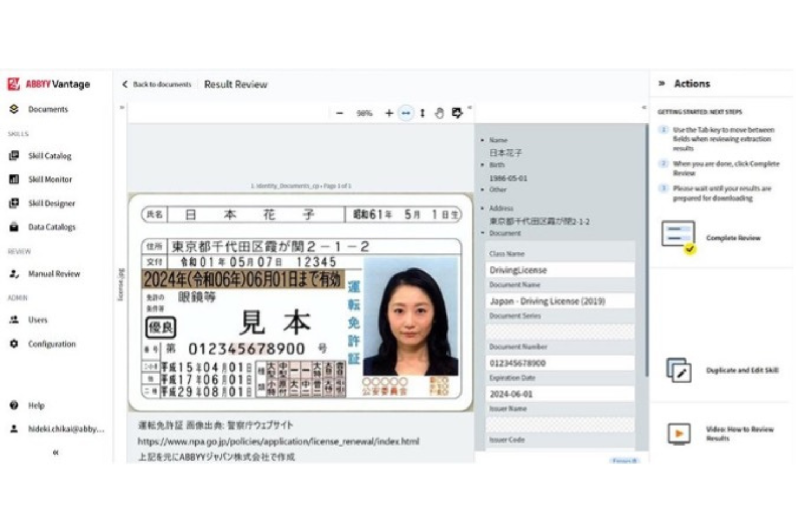The height and width of the screenshot is (532, 798).
Task: Click the Skill Monitor chart icon
Action: [x=14, y=179]
